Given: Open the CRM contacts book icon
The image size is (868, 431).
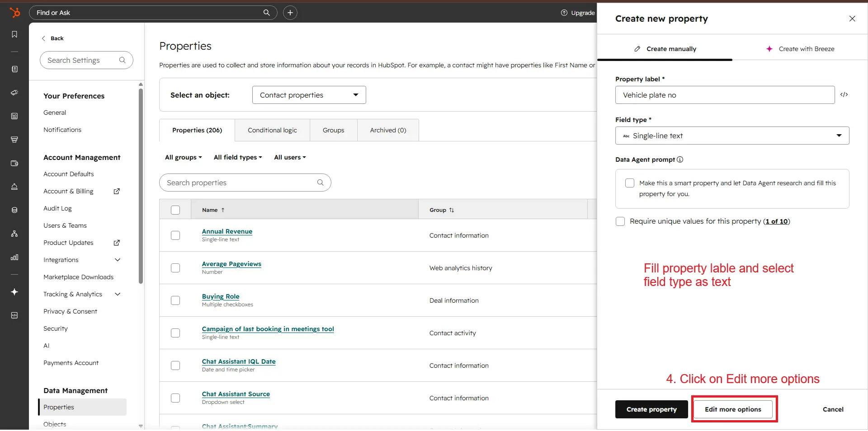Looking at the screenshot, I should 14,69.
